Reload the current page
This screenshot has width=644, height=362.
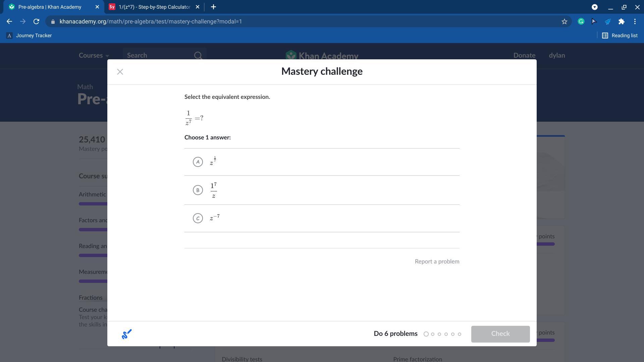(36, 21)
